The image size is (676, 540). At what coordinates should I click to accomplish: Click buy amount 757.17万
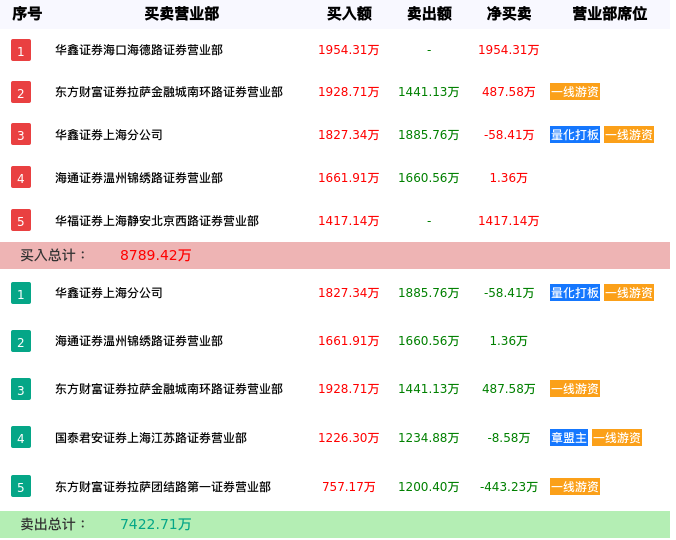pyautogui.click(x=349, y=487)
